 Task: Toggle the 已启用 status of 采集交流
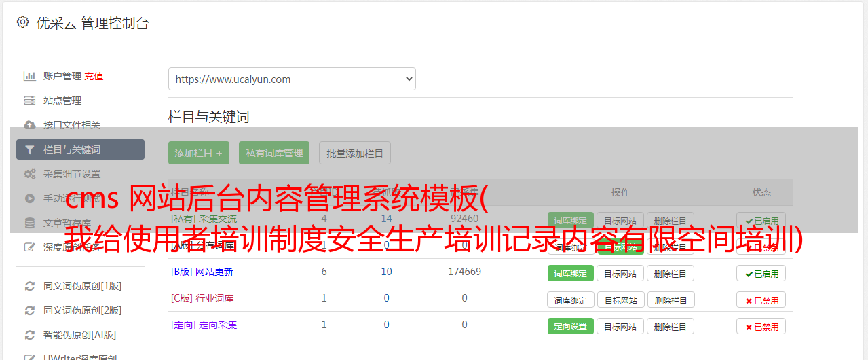(761, 220)
